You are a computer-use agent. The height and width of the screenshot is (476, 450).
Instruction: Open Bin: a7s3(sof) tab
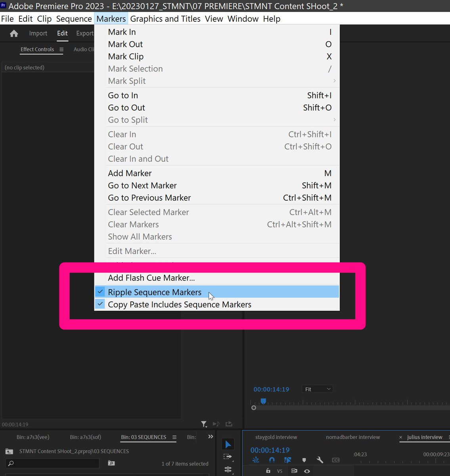pos(86,437)
